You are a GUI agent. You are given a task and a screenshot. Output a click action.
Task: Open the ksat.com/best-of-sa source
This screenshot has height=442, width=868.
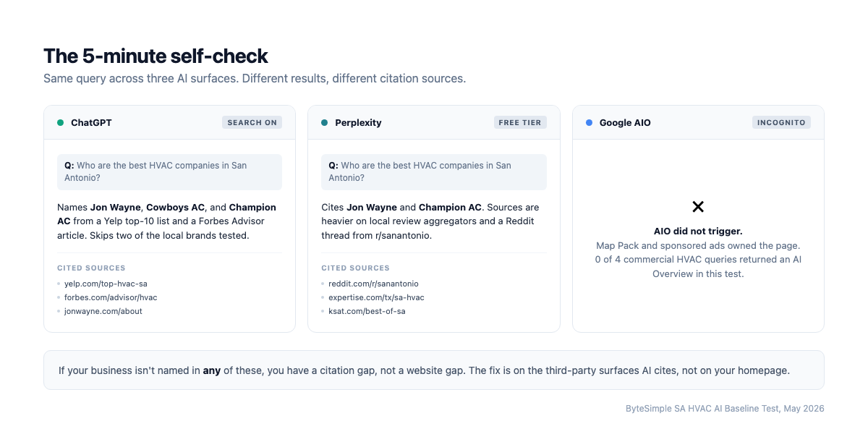(x=367, y=311)
